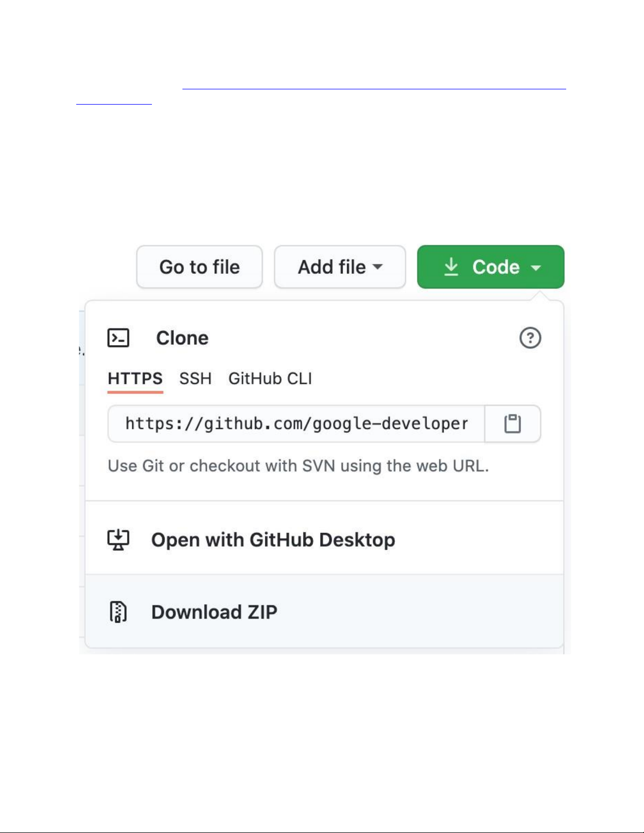Select the HTTPS clone tab
This screenshot has width=644, height=833.
click(135, 378)
